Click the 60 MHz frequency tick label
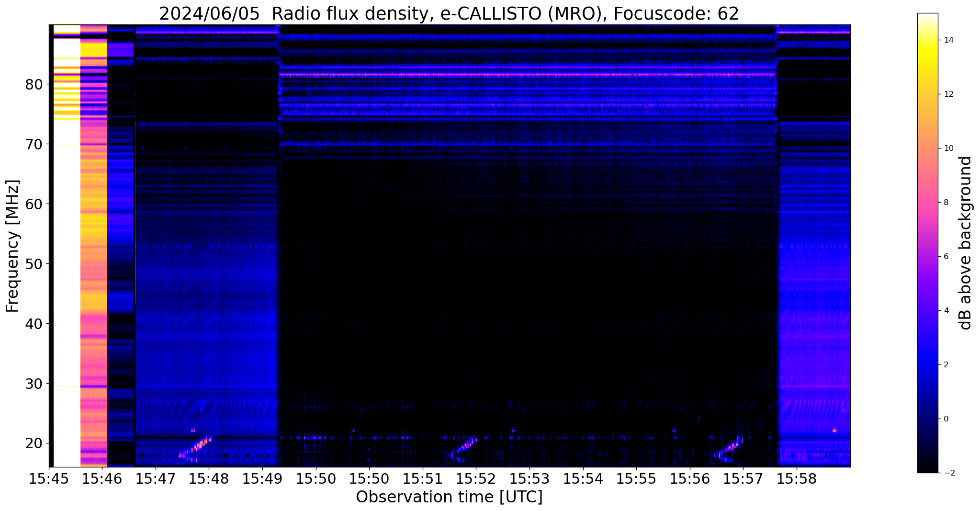980x511 pixels. click(x=34, y=204)
